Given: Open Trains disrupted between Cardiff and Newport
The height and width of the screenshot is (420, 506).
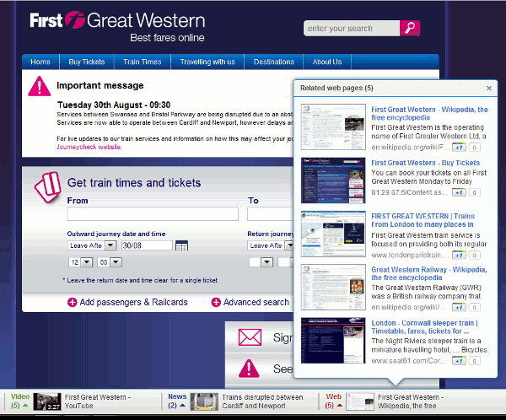Looking at the screenshot, I should [262, 401].
